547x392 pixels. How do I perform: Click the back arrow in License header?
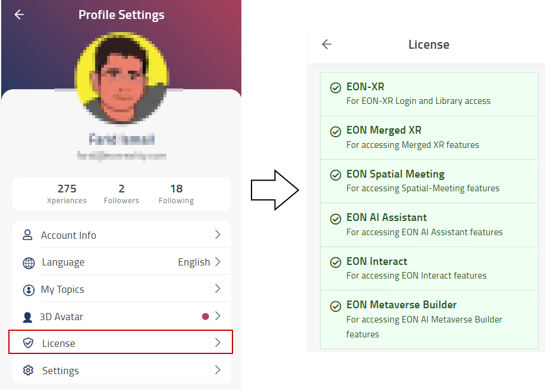tap(326, 45)
